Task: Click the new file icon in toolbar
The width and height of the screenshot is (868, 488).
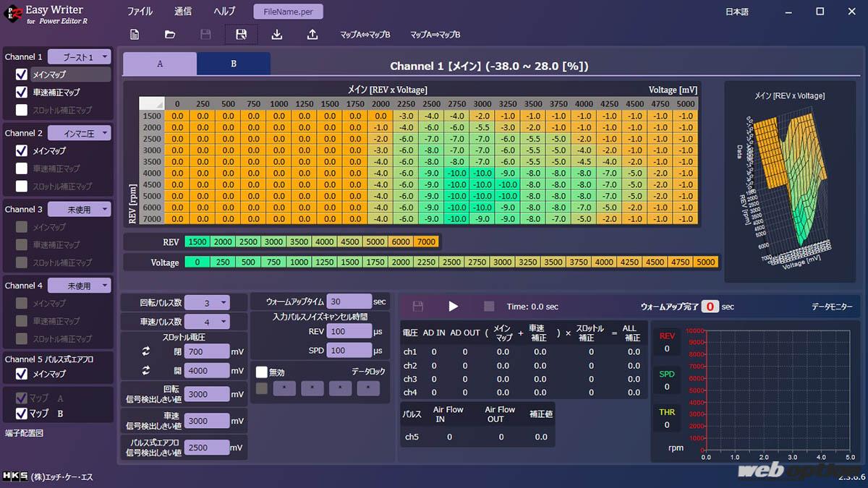Action: coord(135,35)
